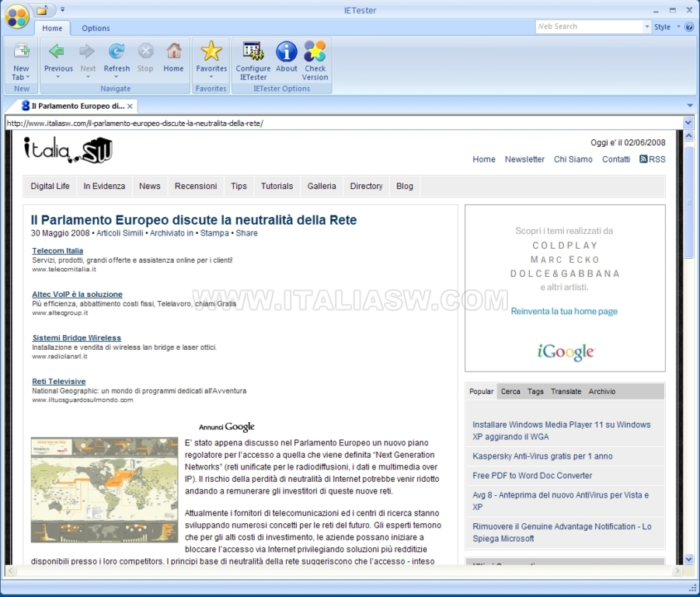Click the Contatti link

[615, 159]
